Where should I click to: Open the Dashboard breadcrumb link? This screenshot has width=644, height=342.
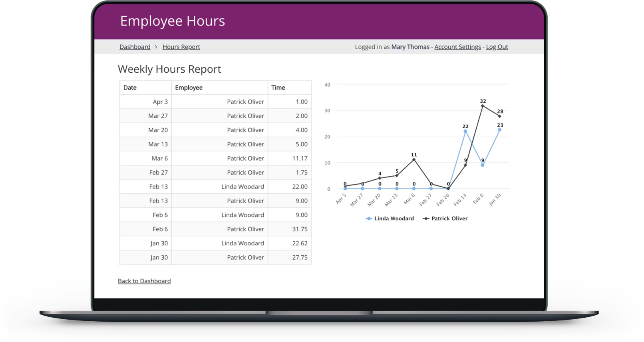[x=135, y=47]
